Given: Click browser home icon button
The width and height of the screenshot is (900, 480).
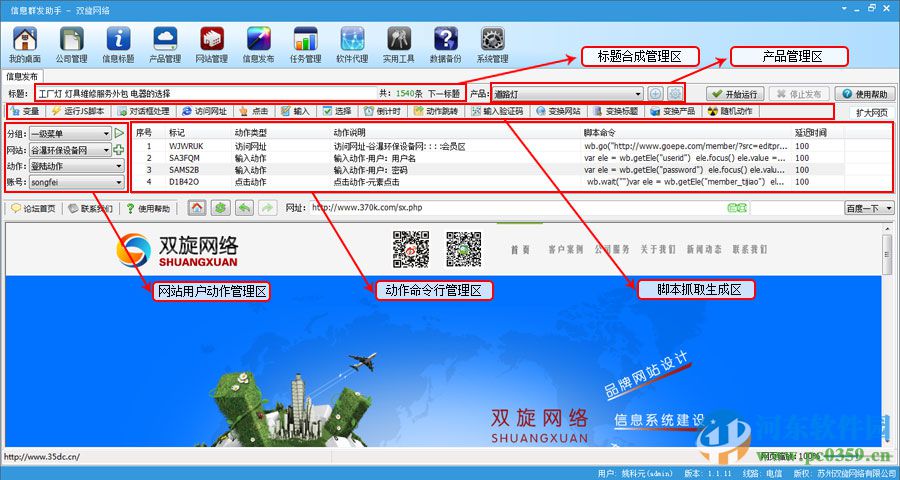Looking at the screenshot, I should pyautogui.click(x=197, y=208).
